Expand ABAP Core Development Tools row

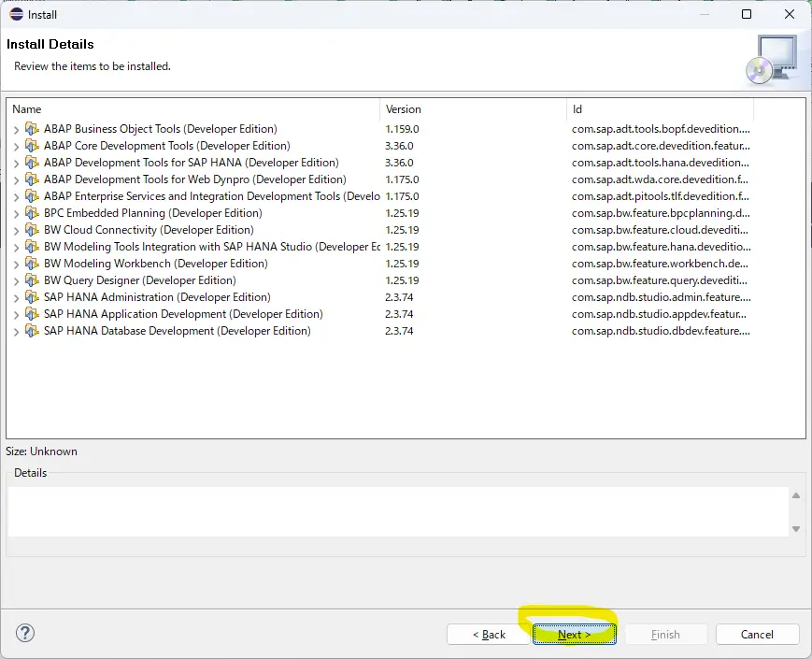[x=16, y=147]
